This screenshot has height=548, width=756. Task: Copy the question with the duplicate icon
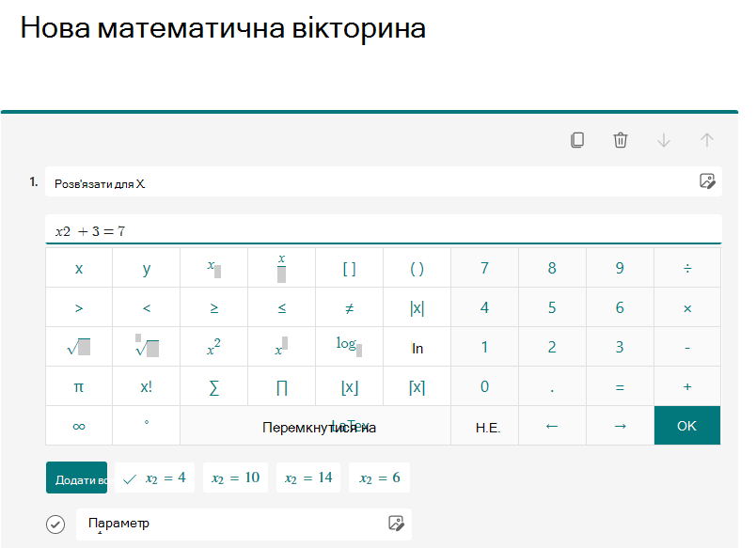[x=577, y=140]
